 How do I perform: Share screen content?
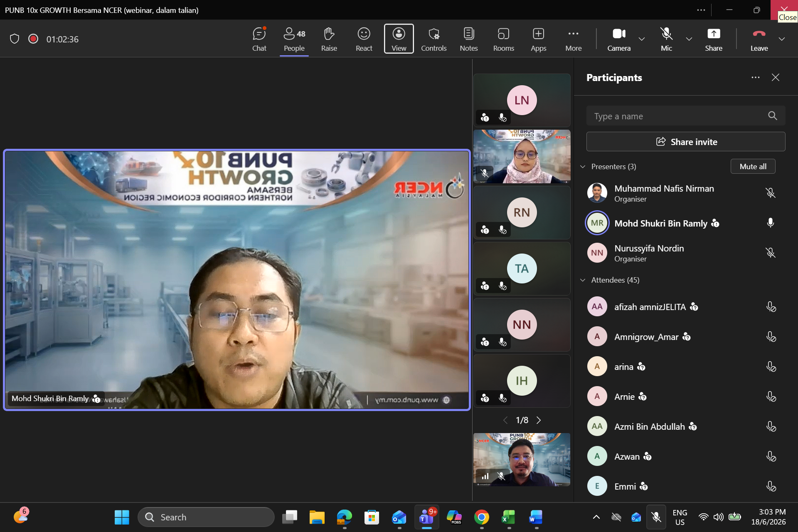pos(713,39)
